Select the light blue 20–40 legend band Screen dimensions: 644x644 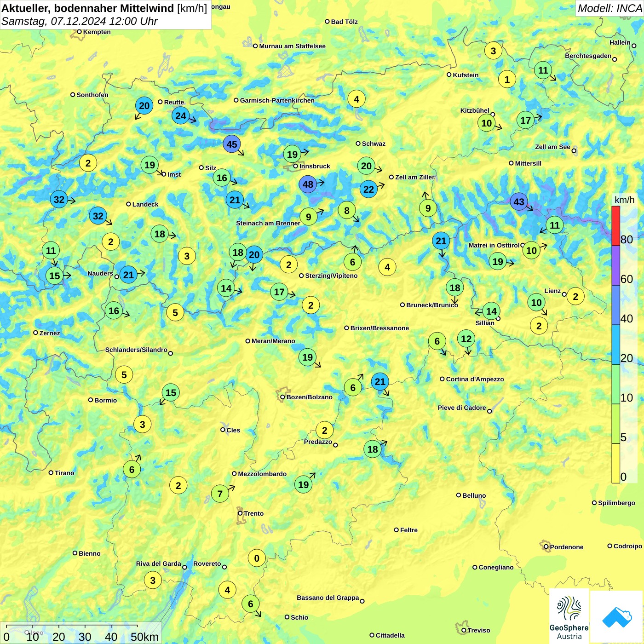[615, 345]
